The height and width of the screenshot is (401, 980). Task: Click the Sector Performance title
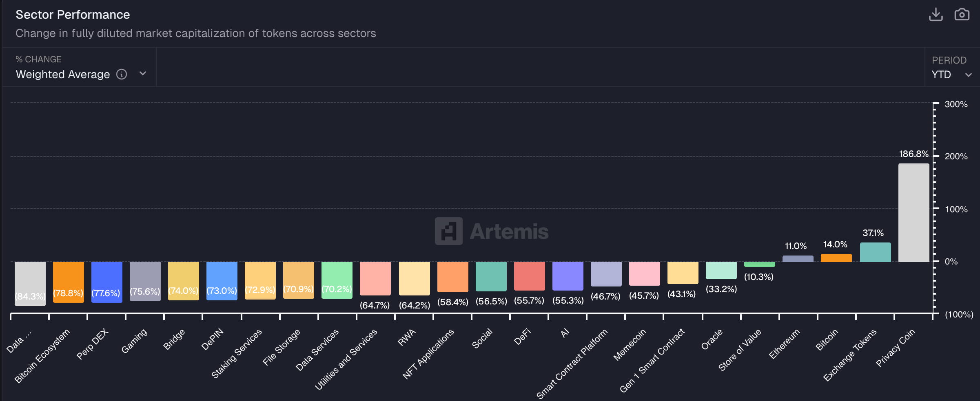[x=73, y=14]
